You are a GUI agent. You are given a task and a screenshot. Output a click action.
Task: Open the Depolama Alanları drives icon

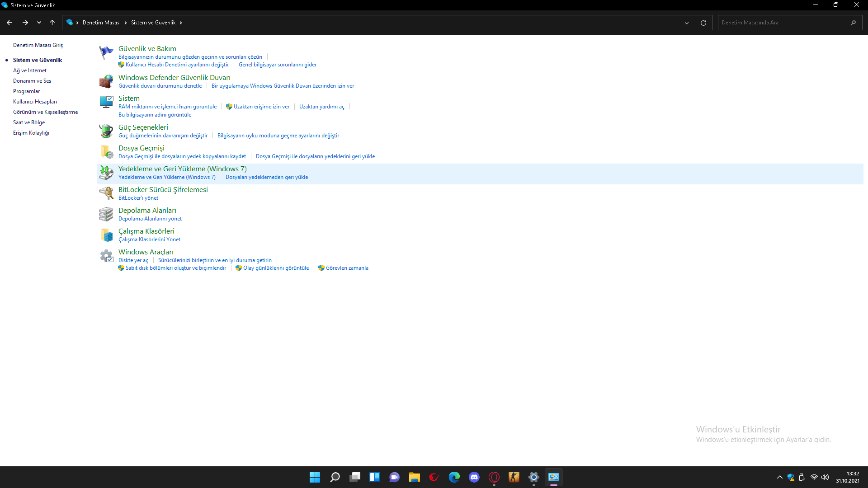click(106, 214)
